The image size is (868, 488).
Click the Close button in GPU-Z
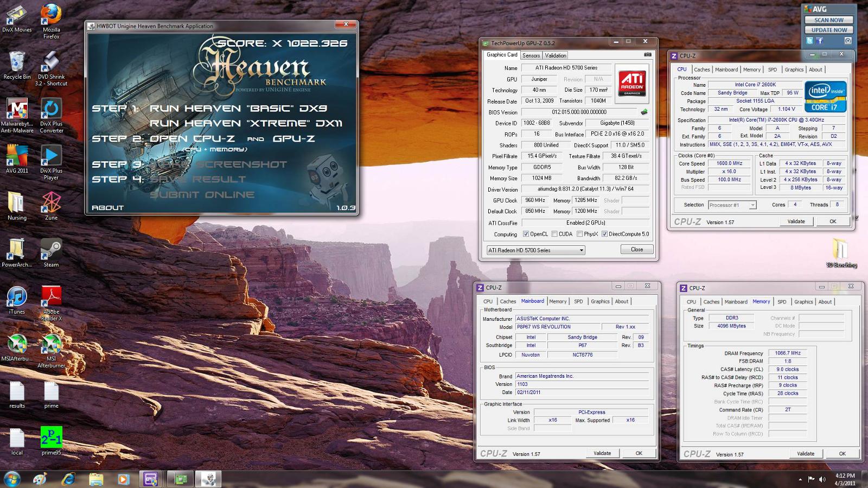637,250
